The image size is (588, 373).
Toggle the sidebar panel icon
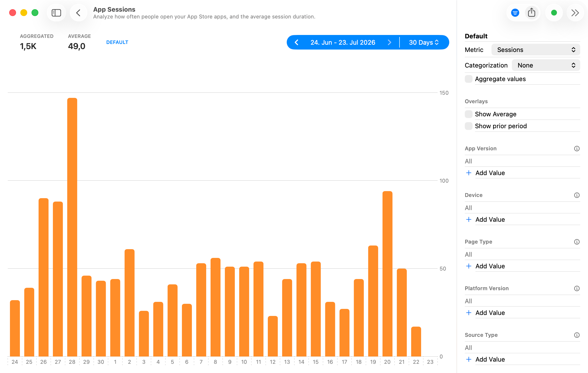click(56, 13)
